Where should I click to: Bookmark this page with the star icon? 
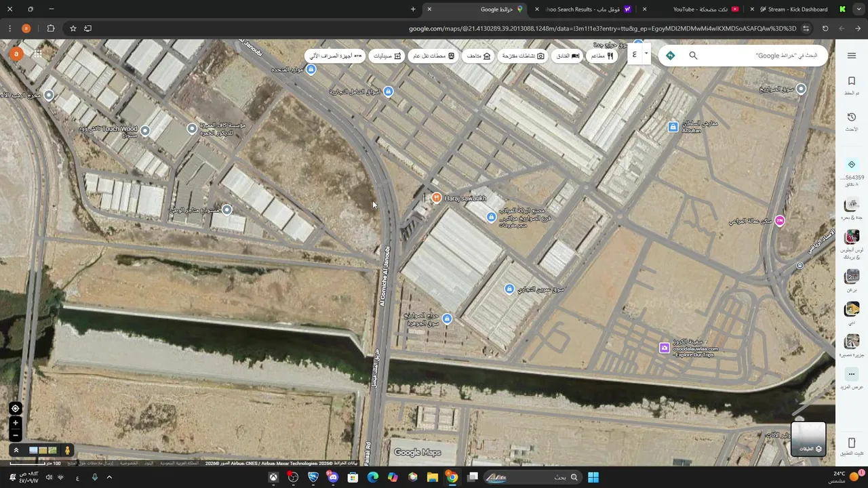(73, 28)
